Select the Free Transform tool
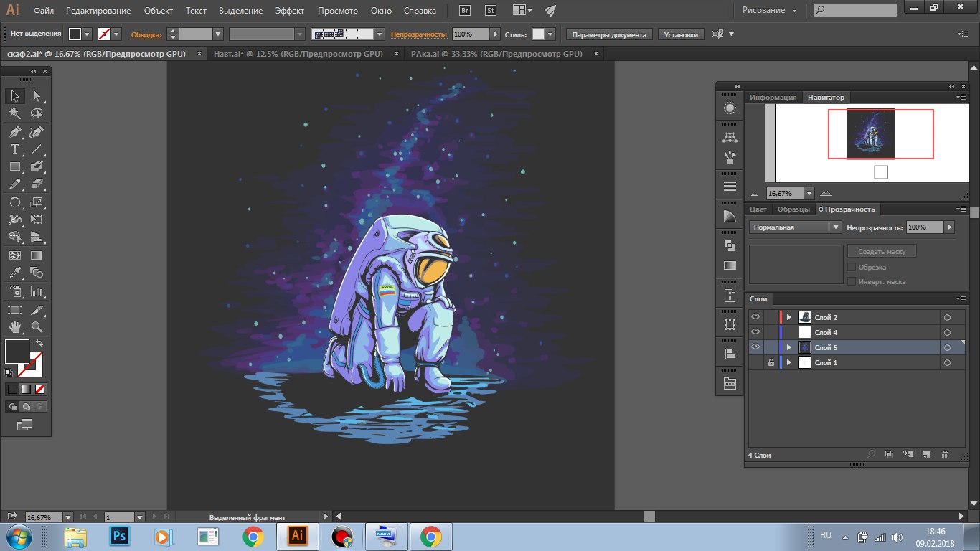Screen dimensions: 980x551 [x=37, y=220]
